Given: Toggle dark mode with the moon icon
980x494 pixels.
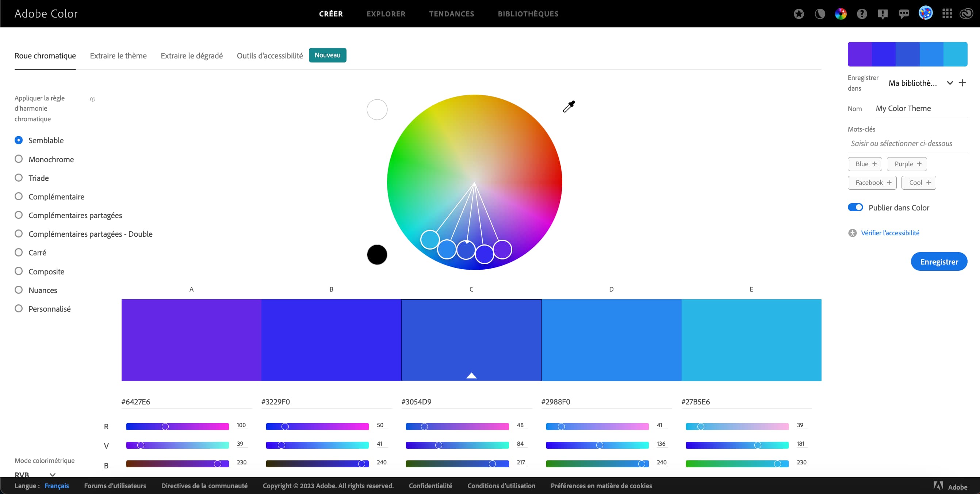Looking at the screenshot, I should pos(820,14).
